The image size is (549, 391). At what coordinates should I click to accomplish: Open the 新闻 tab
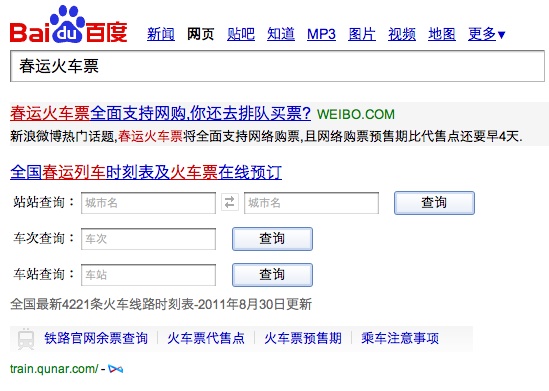coord(161,34)
